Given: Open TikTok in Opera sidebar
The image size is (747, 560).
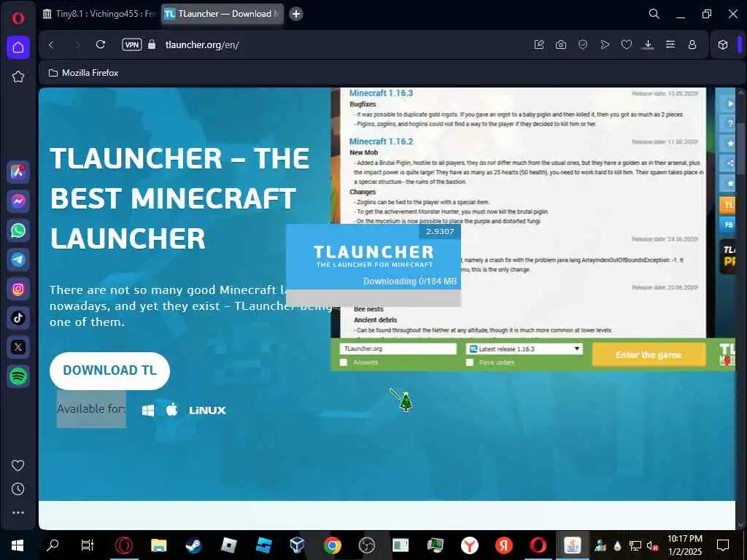Looking at the screenshot, I should click(x=18, y=318).
